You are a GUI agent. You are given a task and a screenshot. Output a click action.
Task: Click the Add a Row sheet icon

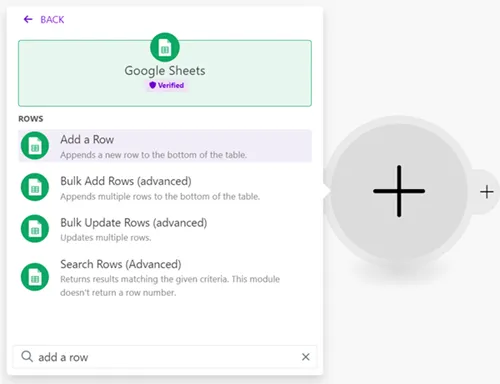coord(35,146)
